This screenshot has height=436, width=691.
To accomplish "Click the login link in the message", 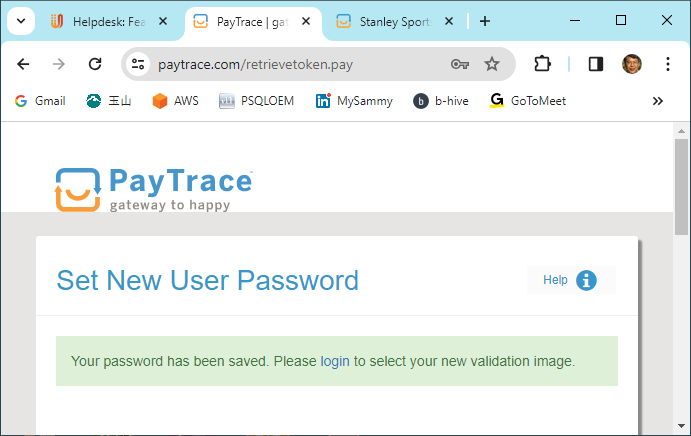I will (335, 361).
